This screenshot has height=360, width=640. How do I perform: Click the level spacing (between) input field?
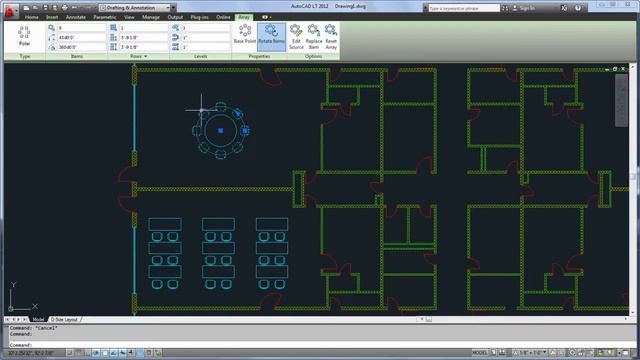205,38
